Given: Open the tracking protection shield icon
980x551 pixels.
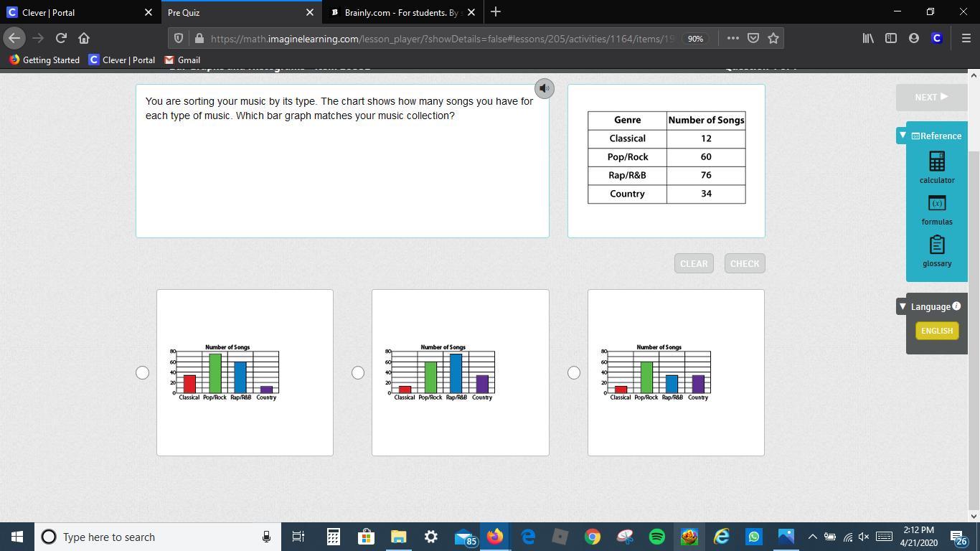Looking at the screenshot, I should click(x=179, y=39).
